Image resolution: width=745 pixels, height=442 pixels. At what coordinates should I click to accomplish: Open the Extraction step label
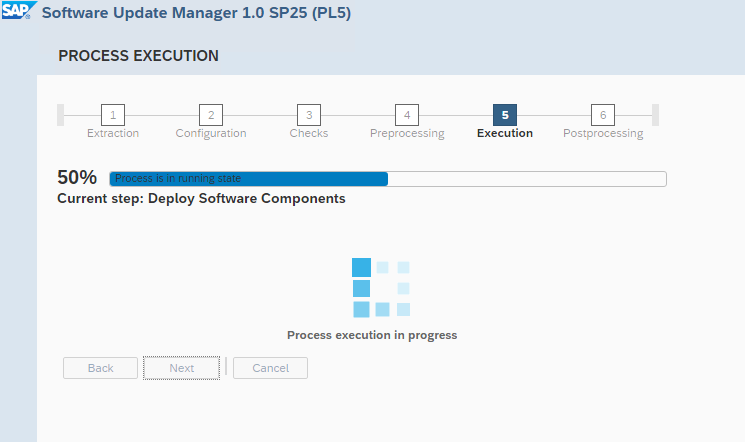[x=113, y=133]
